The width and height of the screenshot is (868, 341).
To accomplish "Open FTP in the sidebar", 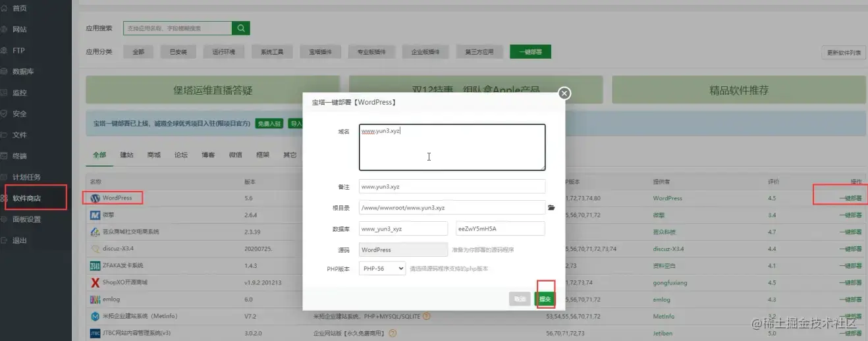I will click(18, 50).
